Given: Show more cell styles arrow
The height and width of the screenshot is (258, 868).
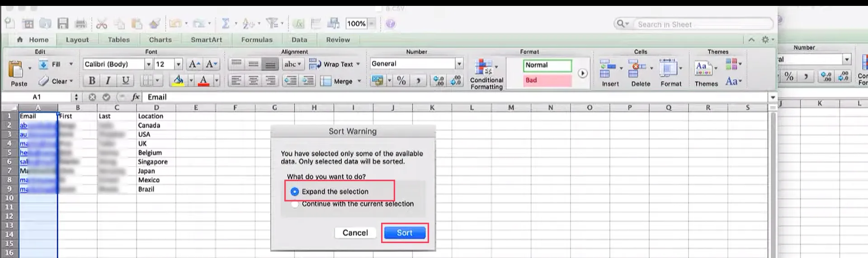Looking at the screenshot, I should (582, 73).
